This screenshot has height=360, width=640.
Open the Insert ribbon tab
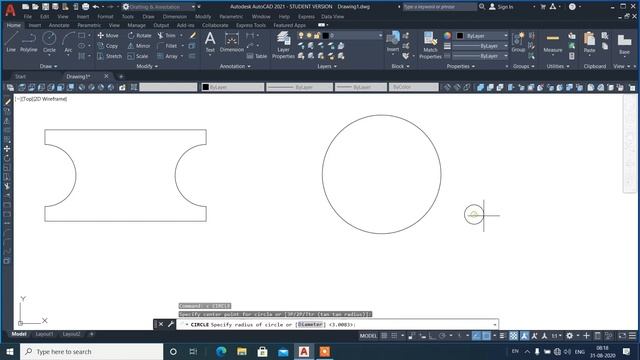34,25
